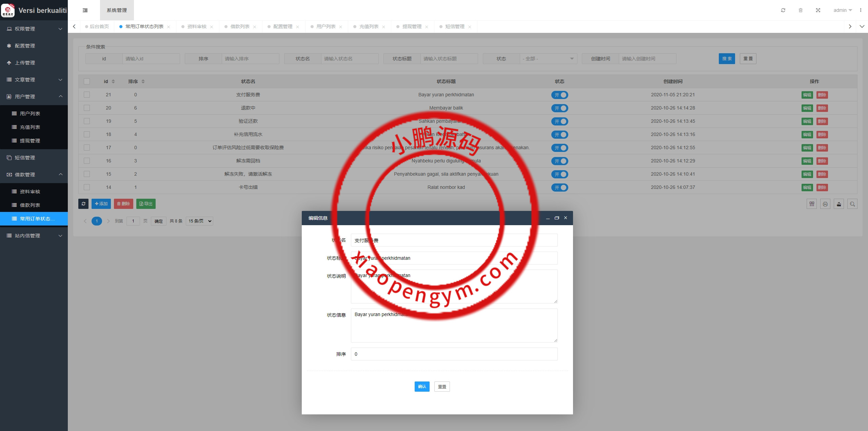
Task: Tick the select-all header checkbox
Action: (87, 81)
